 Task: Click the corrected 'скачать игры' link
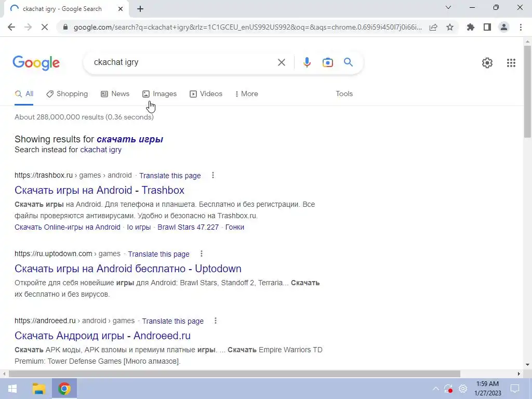click(130, 139)
